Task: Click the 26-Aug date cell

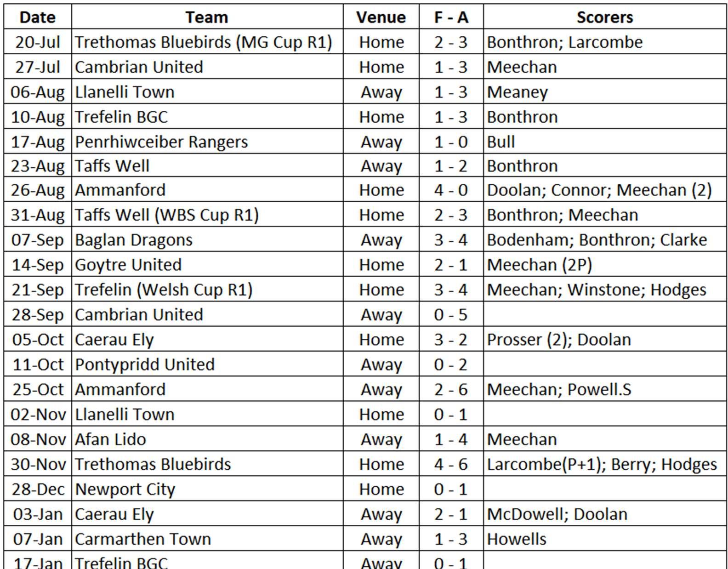Action: click(38, 190)
